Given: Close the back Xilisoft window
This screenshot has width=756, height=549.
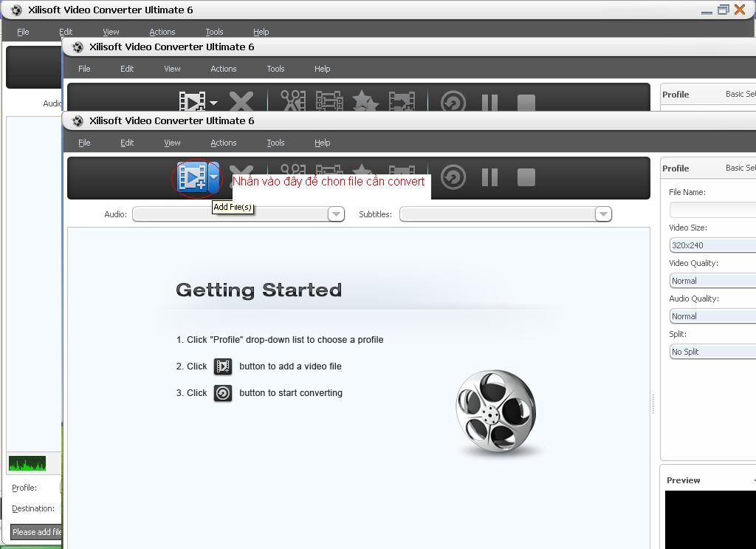Looking at the screenshot, I should 740,9.
